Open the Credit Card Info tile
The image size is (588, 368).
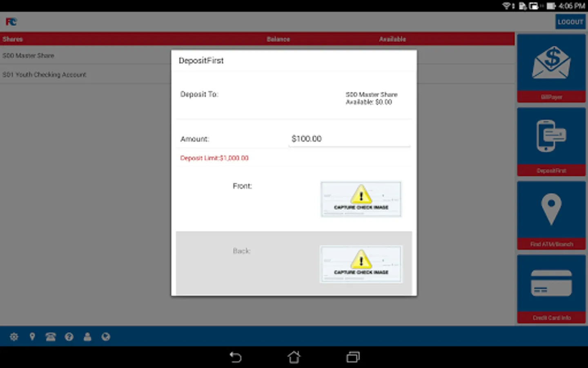point(551,289)
